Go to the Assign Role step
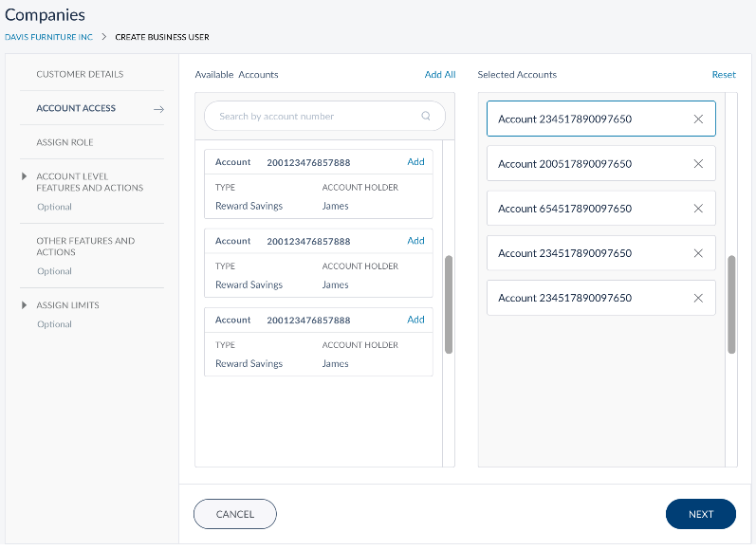 (65, 142)
